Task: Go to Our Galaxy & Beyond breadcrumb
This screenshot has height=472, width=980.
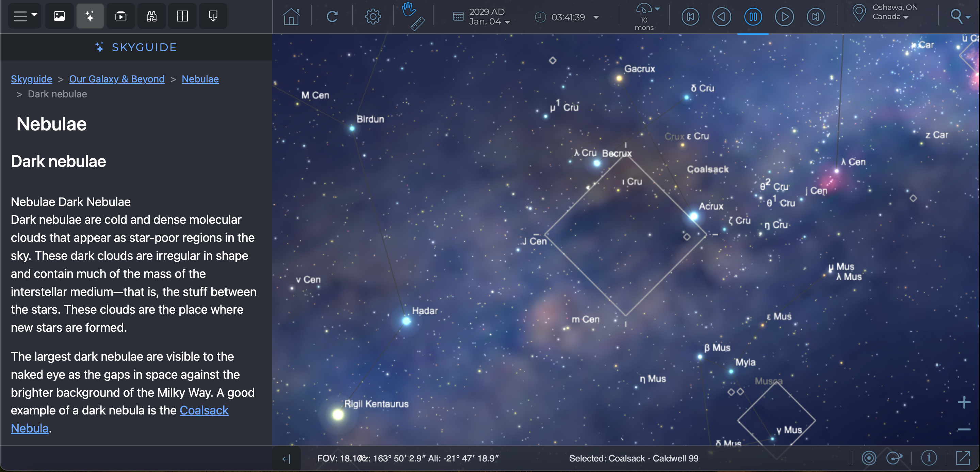Action: pyautogui.click(x=117, y=79)
